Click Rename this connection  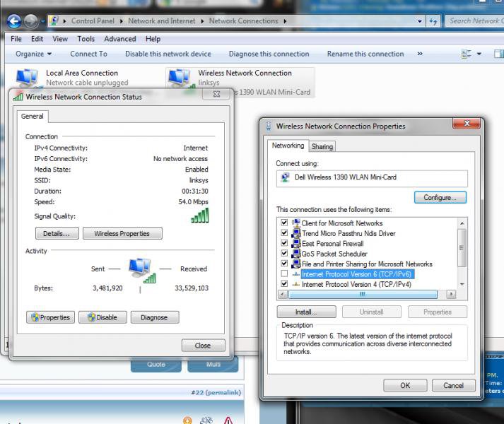tap(365, 54)
